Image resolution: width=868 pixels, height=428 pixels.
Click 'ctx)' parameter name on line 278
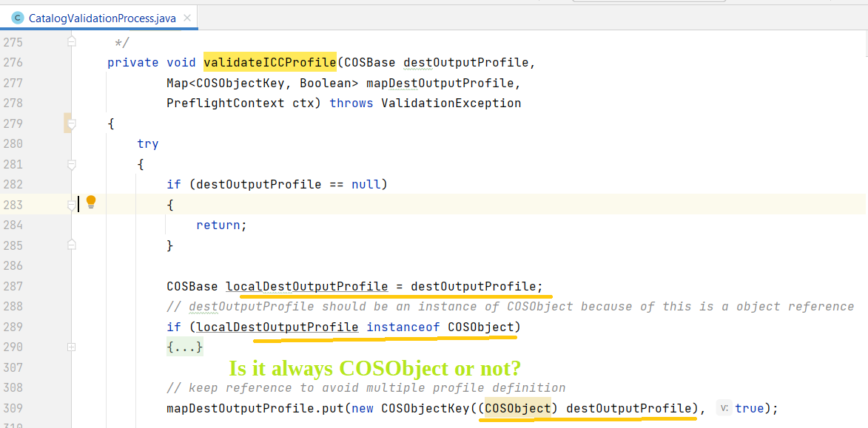point(306,103)
